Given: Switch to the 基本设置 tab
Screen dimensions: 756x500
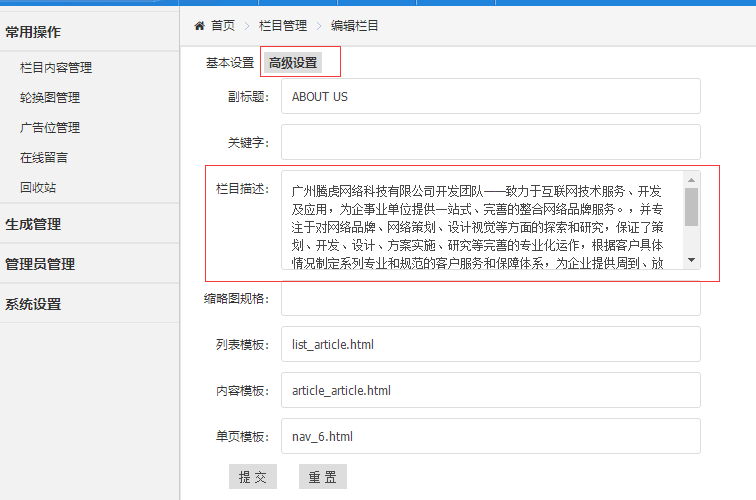Looking at the screenshot, I should 230,63.
